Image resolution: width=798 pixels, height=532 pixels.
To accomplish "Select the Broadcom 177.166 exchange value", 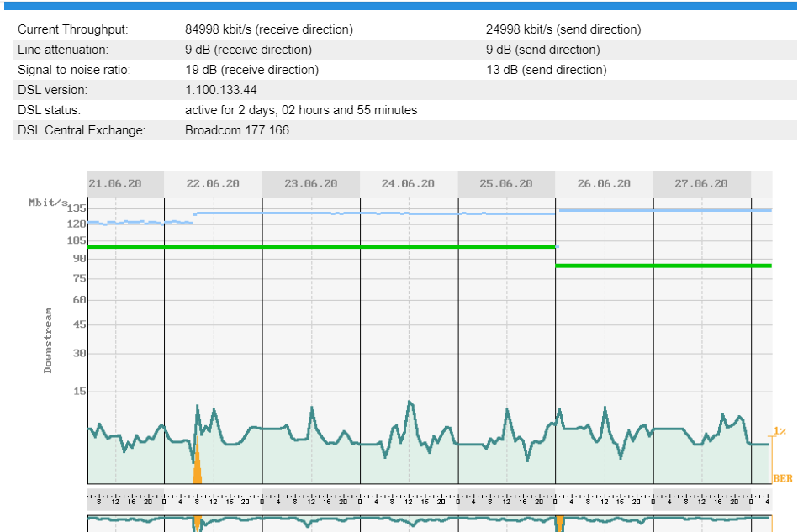I will pos(236,130).
